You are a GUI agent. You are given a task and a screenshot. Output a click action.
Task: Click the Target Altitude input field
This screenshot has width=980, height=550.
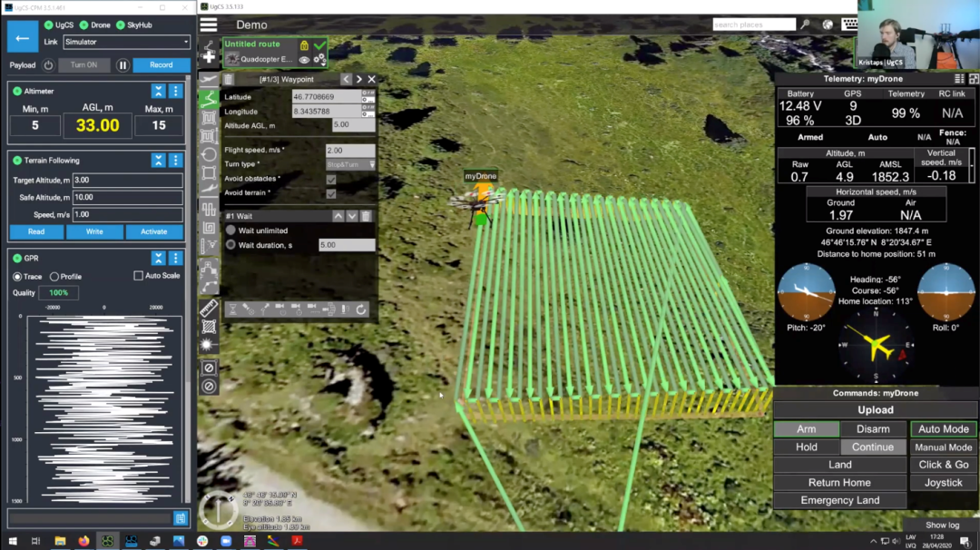128,180
